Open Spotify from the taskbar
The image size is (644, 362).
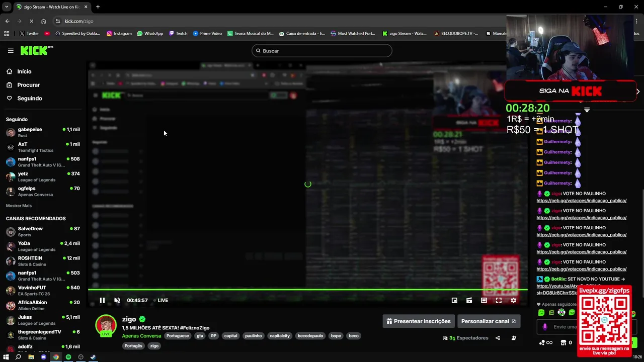tap(68, 357)
